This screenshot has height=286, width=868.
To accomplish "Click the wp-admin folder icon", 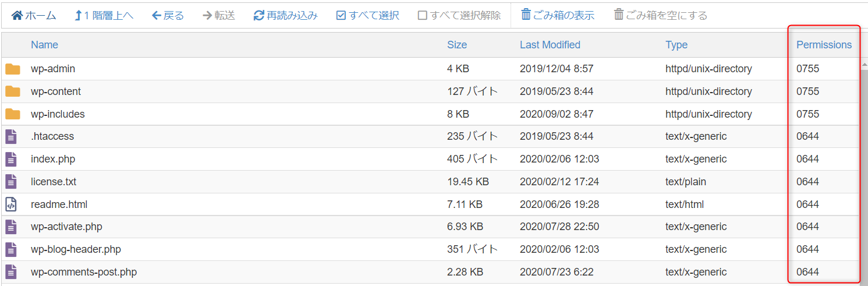I will point(13,69).
